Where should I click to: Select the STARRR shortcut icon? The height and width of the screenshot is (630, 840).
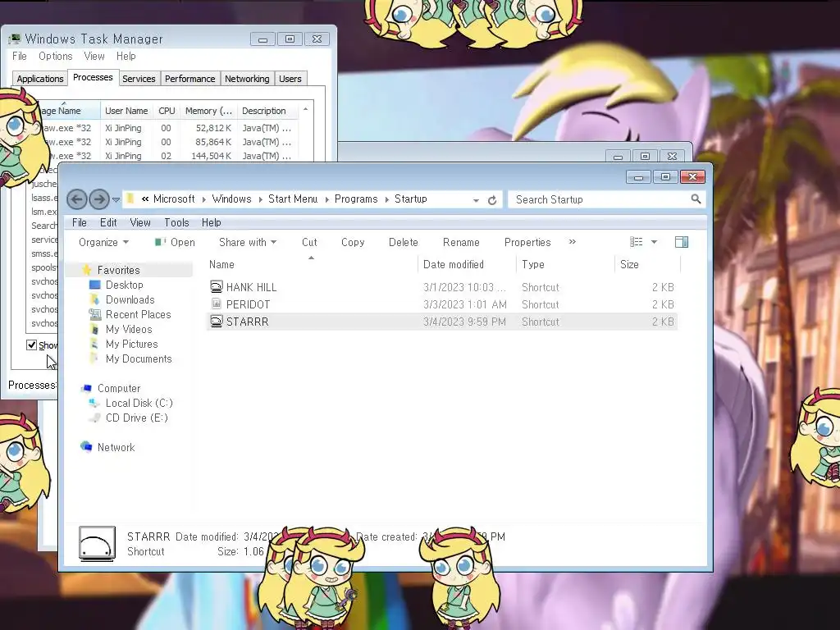216,322
